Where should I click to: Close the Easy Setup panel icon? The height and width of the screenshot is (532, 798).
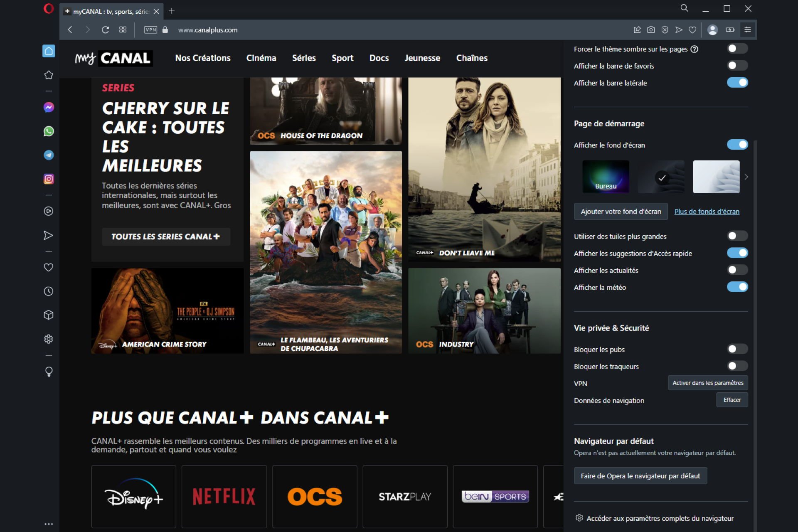coord(747,30)
